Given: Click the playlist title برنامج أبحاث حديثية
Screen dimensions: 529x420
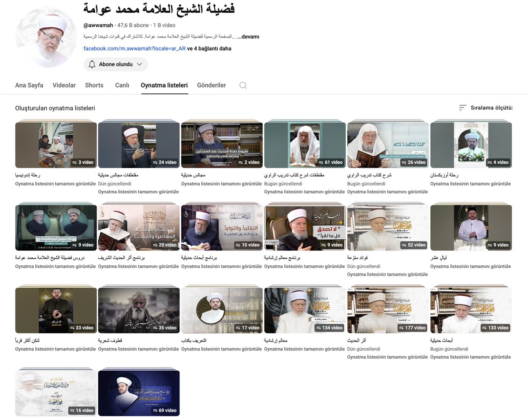Looking at the screenshot, I should (x=199, y=257).
